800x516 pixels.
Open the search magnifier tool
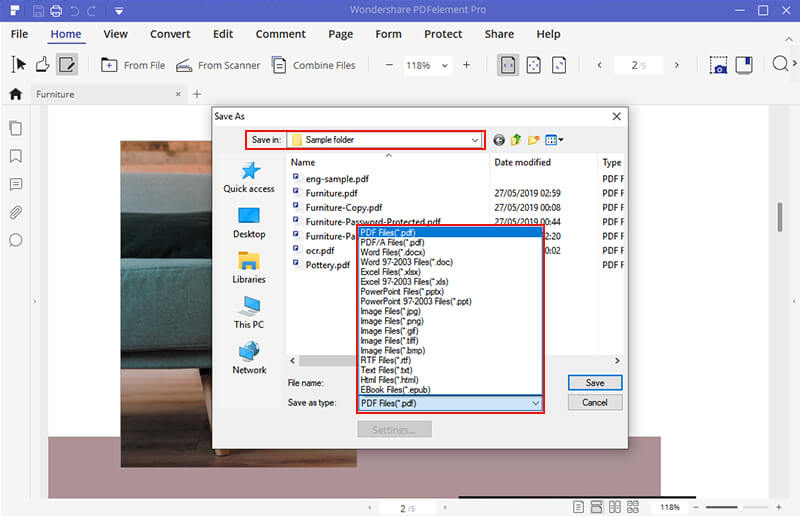click(x=781, y=65)
